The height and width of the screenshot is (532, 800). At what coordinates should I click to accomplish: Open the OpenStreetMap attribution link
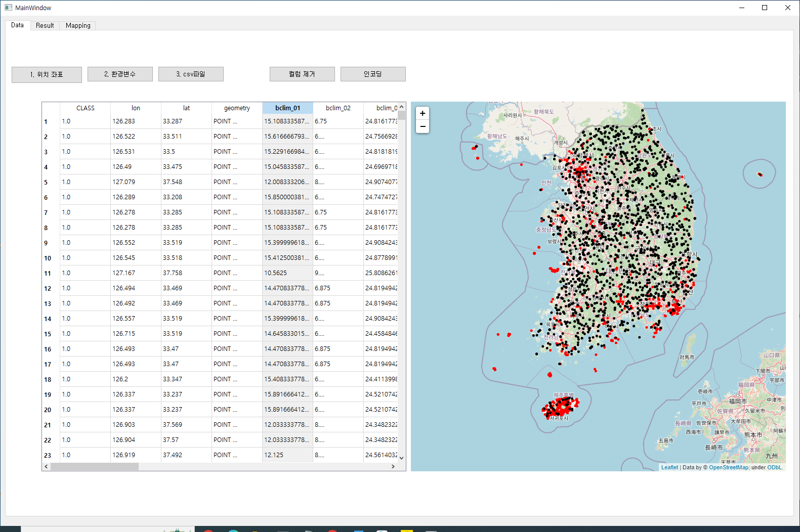[x=729, y=467]
